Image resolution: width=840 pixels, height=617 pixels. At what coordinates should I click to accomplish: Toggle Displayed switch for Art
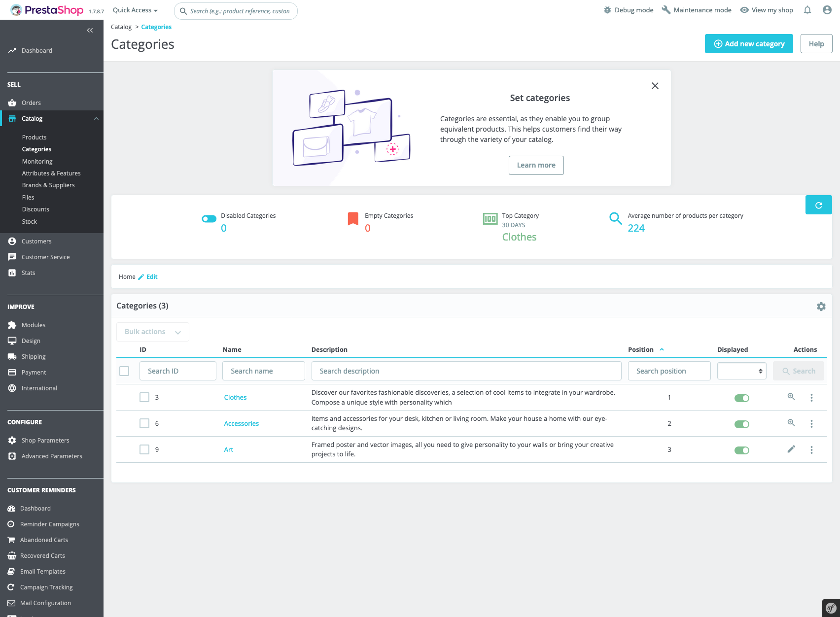pyautogui.click(x=742, y=450)
